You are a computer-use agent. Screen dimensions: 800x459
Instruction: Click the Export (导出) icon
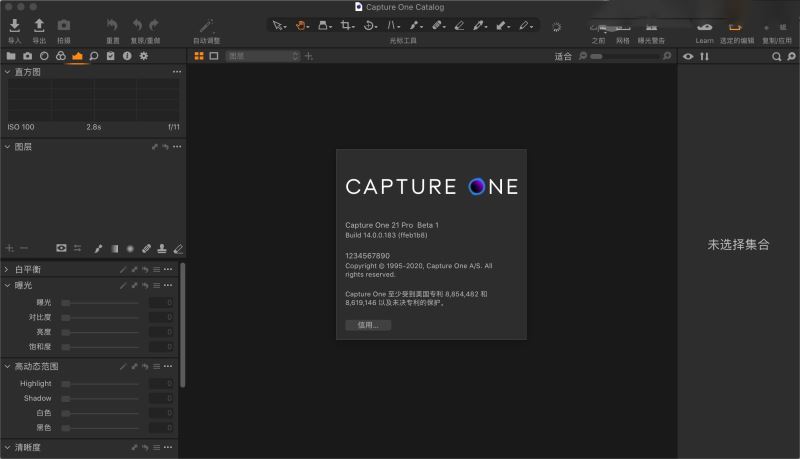coord(39,25)
